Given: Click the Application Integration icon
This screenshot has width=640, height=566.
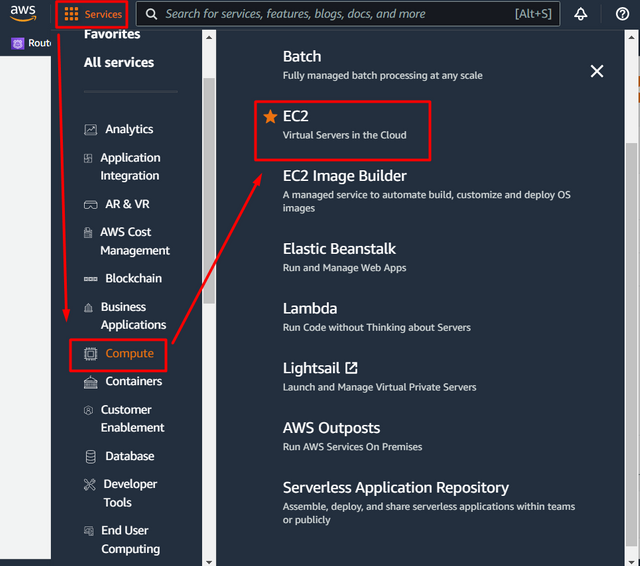Looking at the screenshot, I should click(x=88, y=158).
